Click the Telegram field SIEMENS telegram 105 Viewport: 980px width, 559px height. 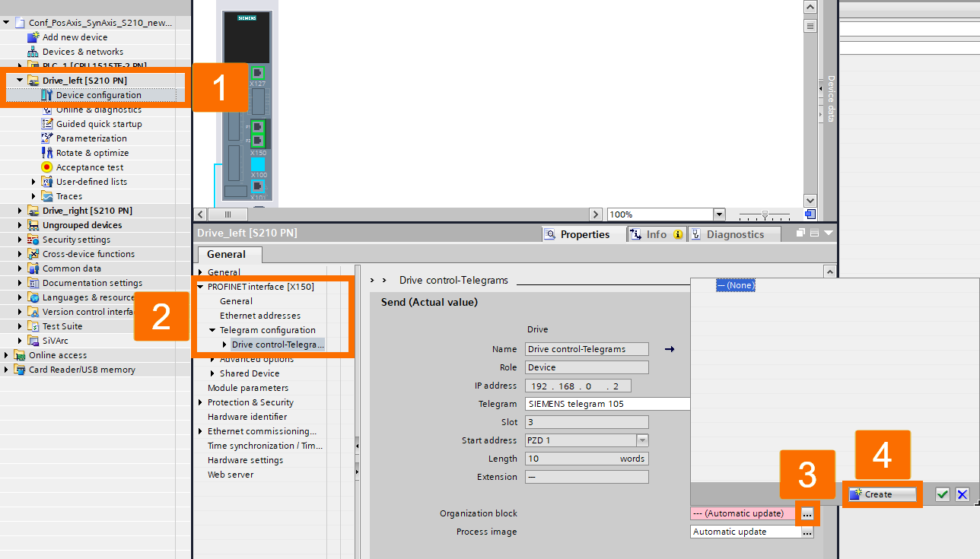pos(607,404)
